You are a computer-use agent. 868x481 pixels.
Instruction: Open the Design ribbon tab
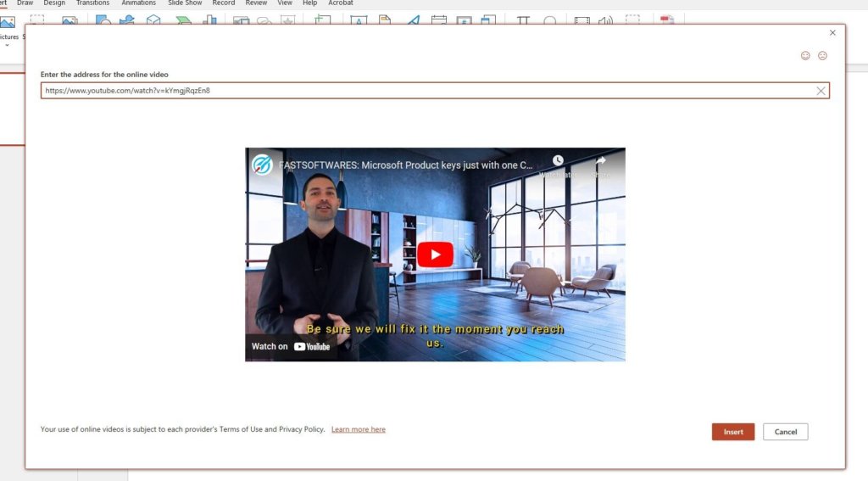pos(54,3)
